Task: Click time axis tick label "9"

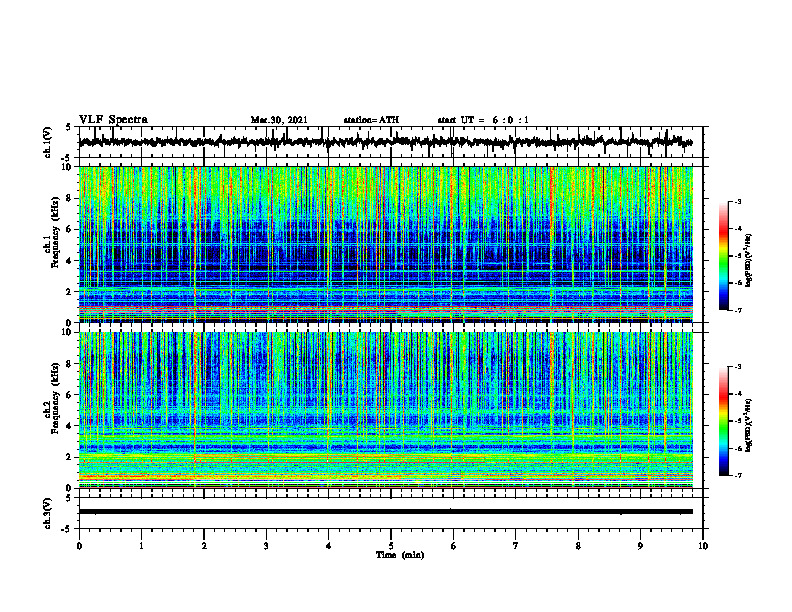Action: [640, 546]
